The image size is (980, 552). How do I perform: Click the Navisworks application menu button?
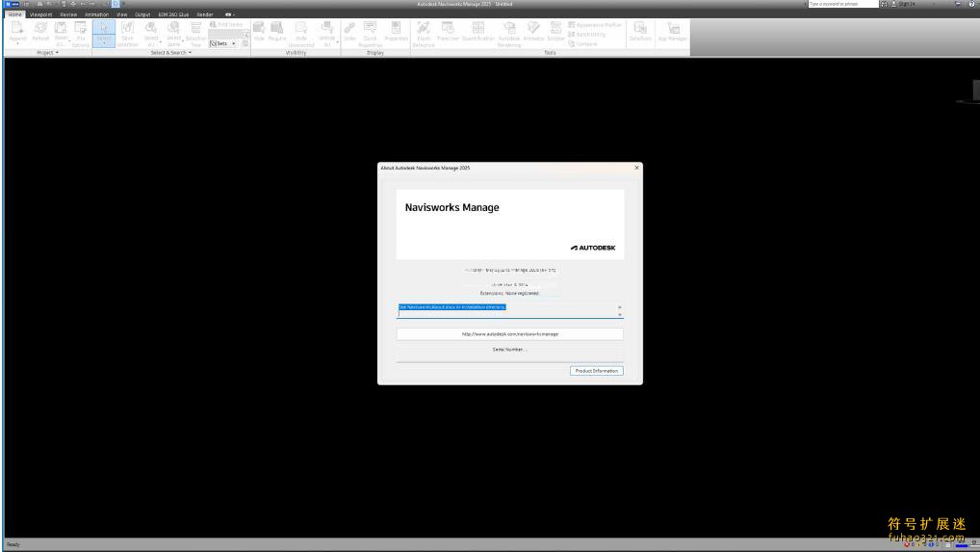[13, 4]
